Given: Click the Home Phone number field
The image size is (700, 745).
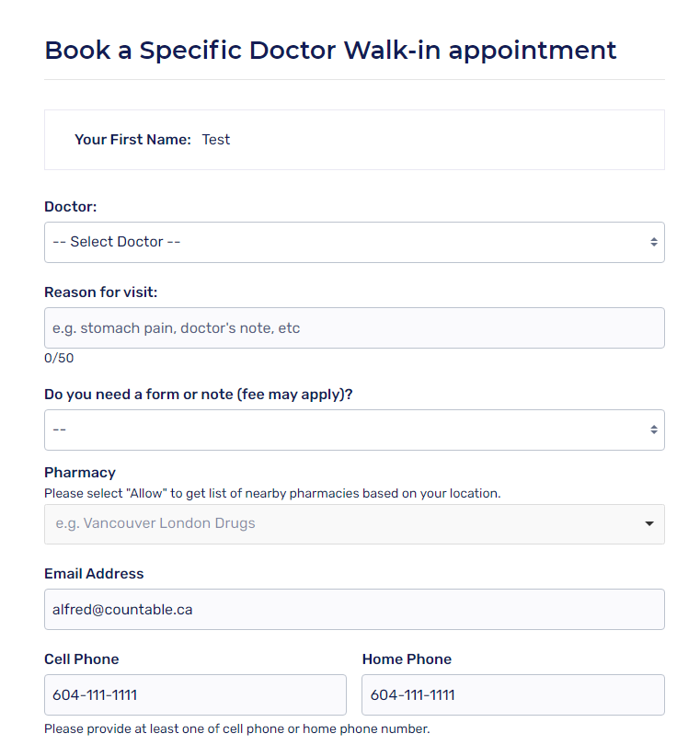Looking at the screenshot, I should (512, 694).
